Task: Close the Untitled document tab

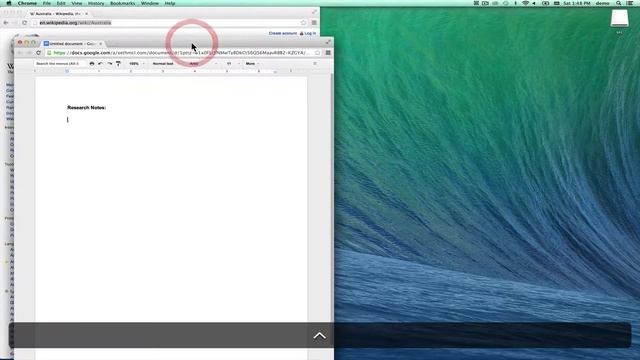Action: click(100, 43)
